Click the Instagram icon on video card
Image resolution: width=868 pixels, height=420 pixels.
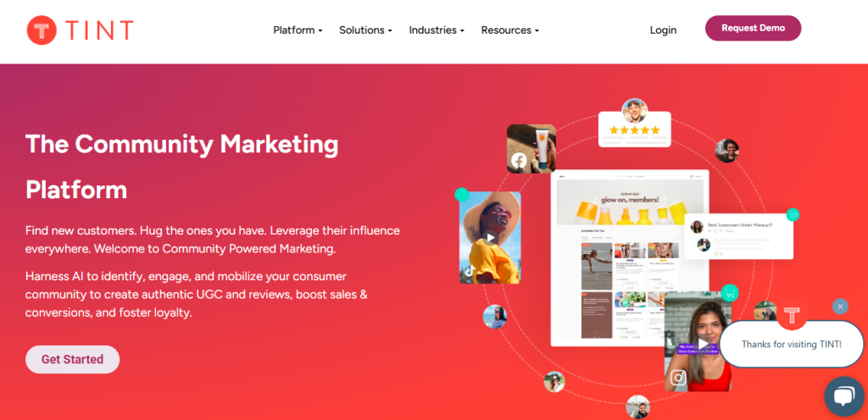coord(678,378)
